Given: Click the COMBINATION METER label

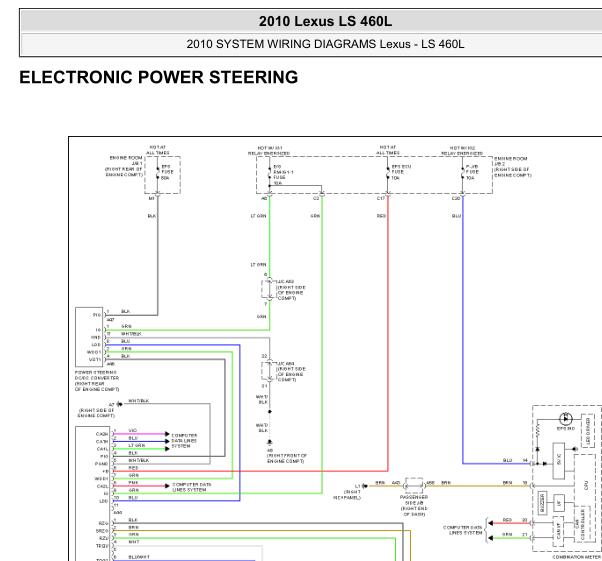Looking at the screenshot, I should tap(577, 557).
